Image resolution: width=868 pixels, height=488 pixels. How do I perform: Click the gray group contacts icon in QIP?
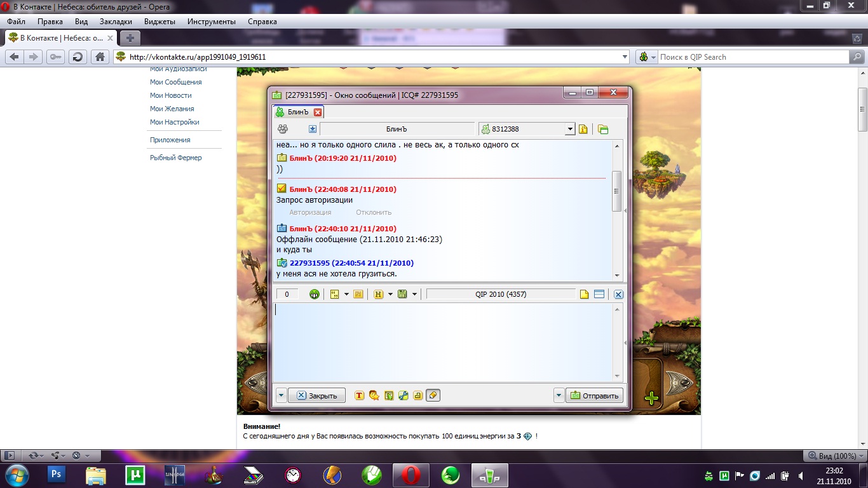[x=283, y=129]
